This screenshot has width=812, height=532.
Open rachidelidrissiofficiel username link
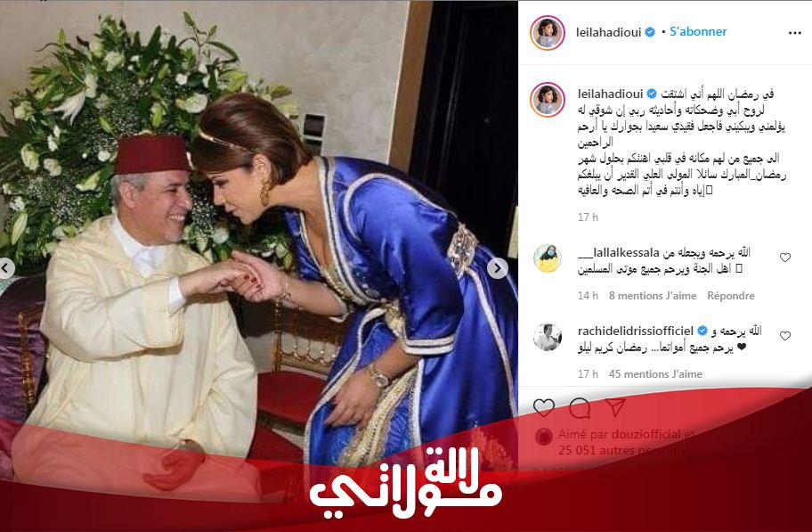coord(636,331)
